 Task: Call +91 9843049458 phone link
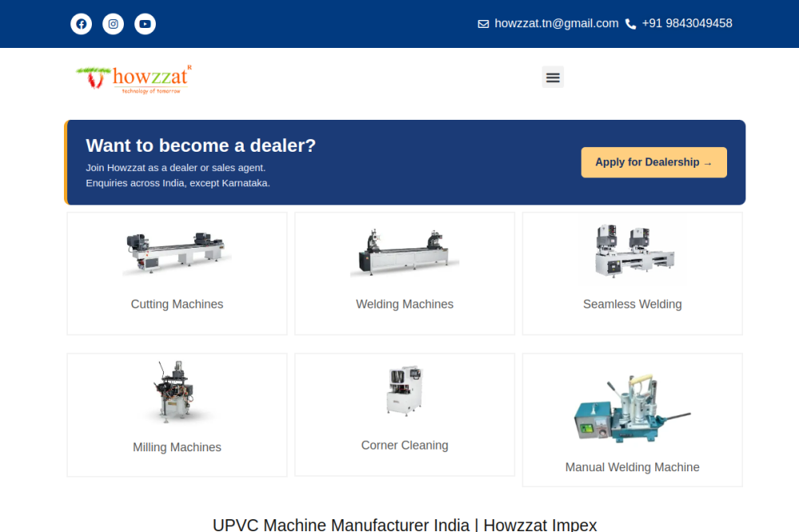(x=687, y=23)
